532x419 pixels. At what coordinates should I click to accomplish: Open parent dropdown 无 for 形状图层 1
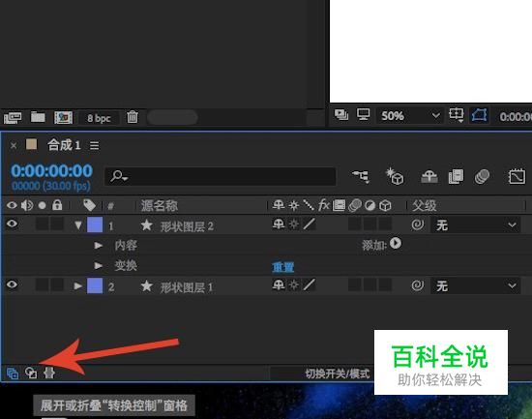475,285
